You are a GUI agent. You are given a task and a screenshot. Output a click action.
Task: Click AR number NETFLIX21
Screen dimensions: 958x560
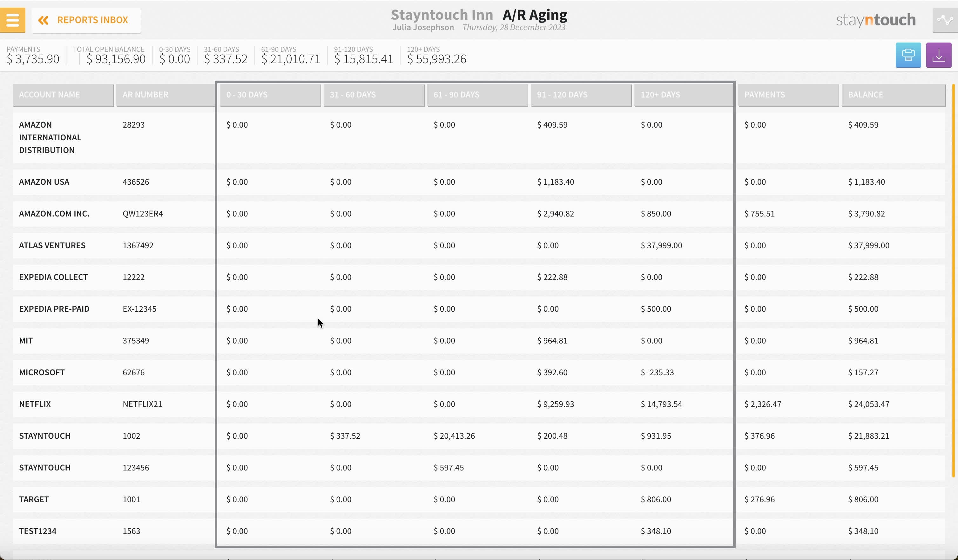[x=142, y=404]
